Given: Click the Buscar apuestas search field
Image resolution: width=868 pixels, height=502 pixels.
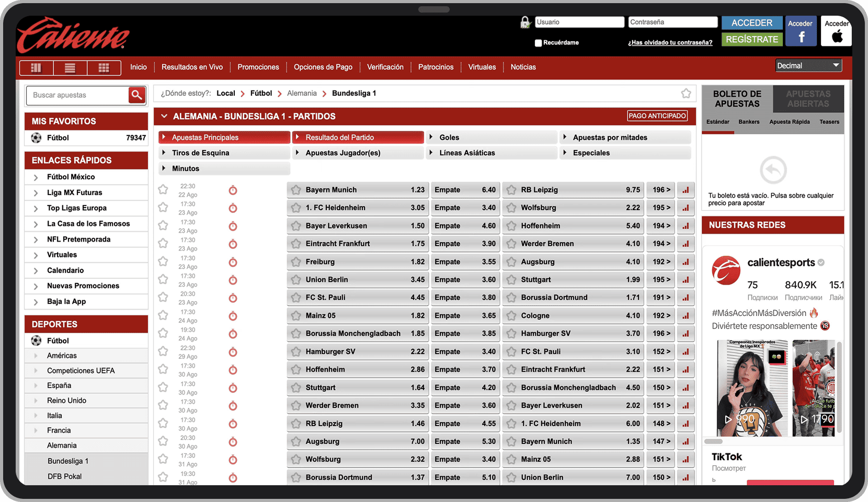Looking at the screenshot, I should 77,95.
